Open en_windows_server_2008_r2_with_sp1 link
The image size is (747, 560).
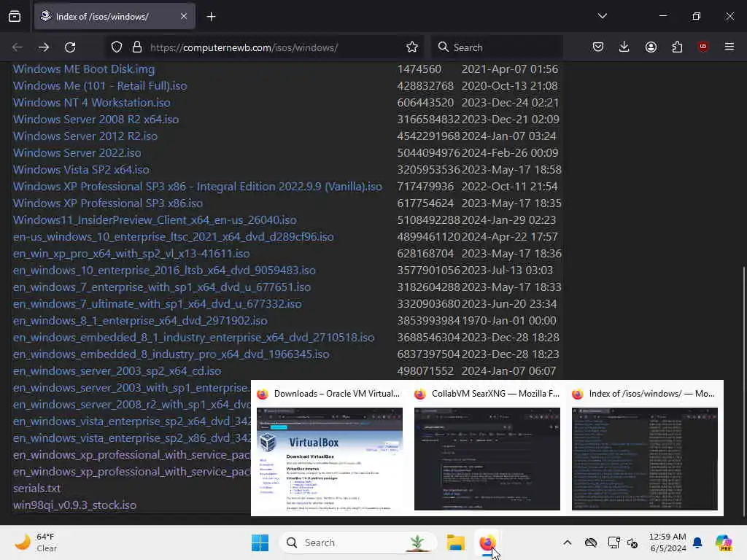point(131,404)
